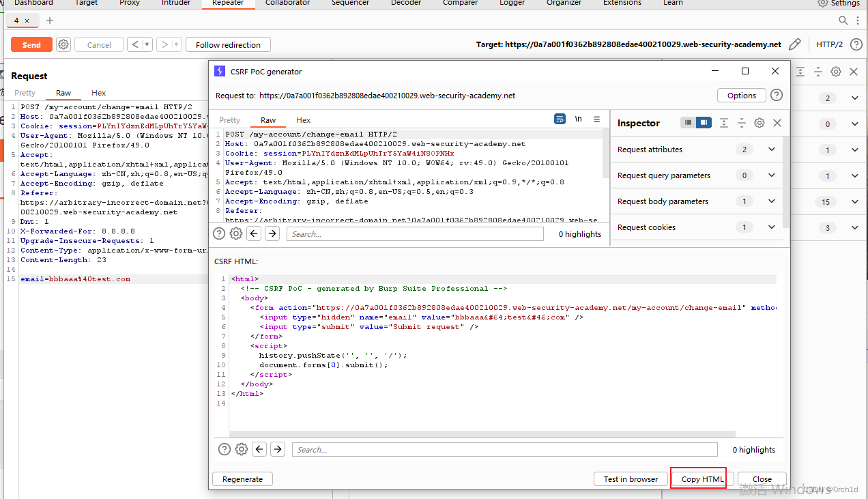
Task: Toggle show non-printable characters \n icon
Action: coord(578,119)
